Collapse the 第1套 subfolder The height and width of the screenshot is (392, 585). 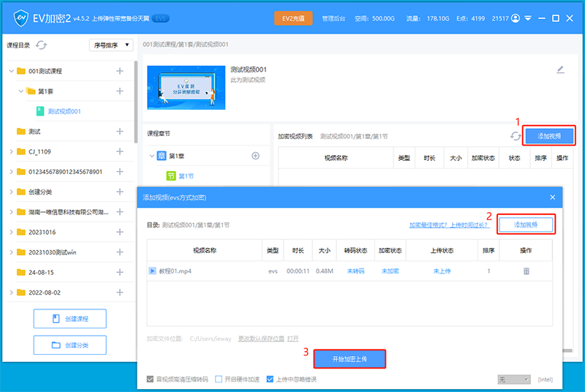coord(21,91)
